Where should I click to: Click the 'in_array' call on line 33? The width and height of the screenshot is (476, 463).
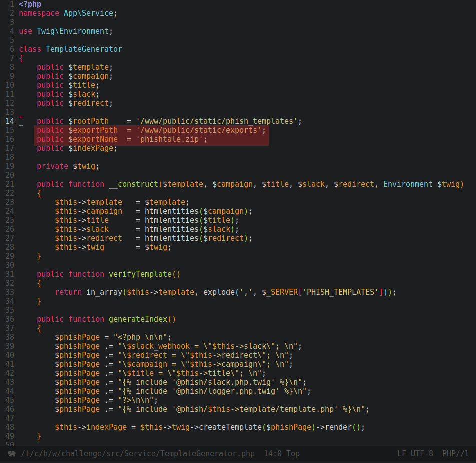click(104, 292)
